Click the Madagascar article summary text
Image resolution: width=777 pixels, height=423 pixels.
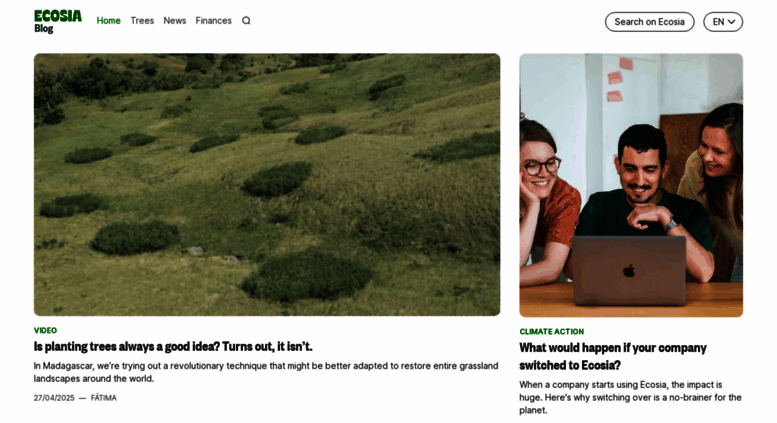point(266,372)
